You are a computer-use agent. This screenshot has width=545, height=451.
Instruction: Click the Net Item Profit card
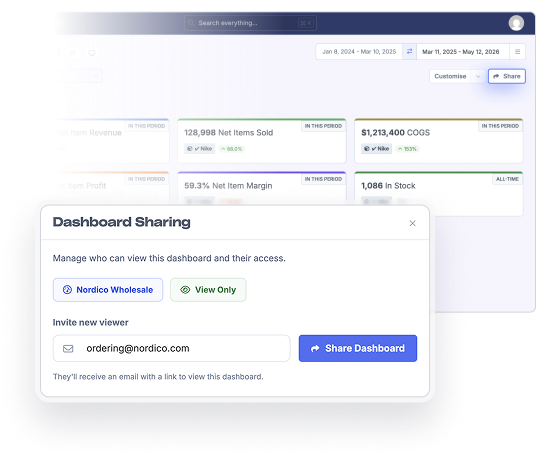click(x=111, y=188)
